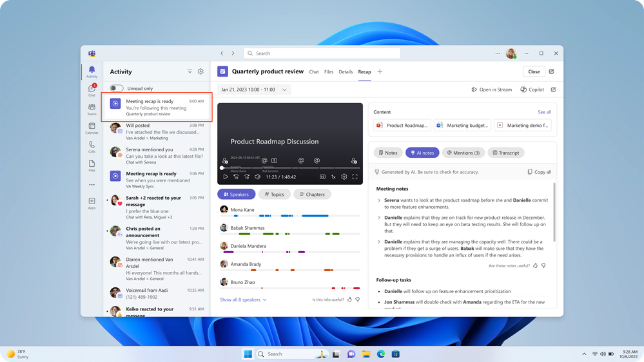Open the meeting date dropdown
This screenshot has height=362, width=644.
click(254, 90)
